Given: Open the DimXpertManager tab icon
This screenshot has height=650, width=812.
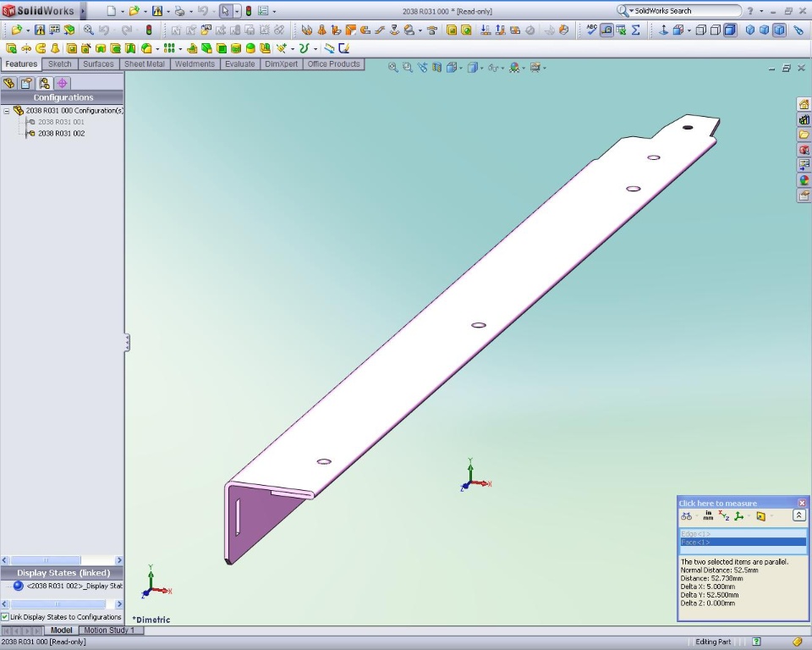Looking at the screenshot, I should point(62,83).
